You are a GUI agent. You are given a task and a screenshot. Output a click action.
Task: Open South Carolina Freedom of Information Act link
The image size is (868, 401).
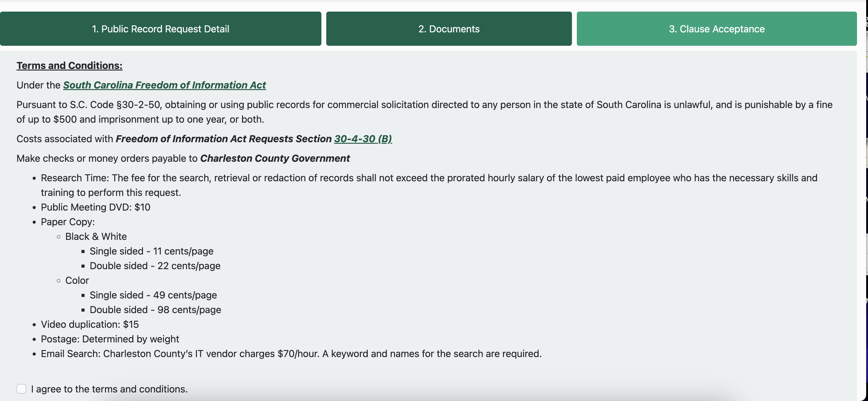tap(165, 85)
